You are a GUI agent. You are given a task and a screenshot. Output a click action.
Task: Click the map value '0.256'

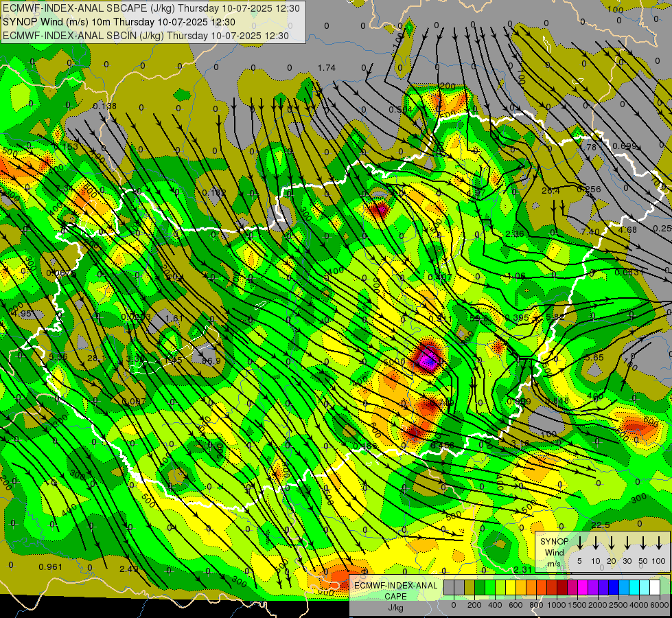[589, 189]
